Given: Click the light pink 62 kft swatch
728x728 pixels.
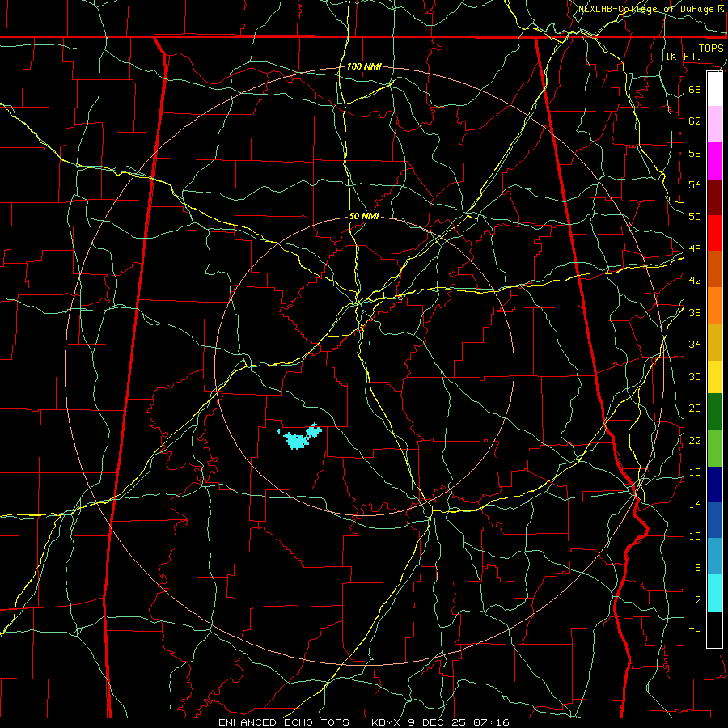Looking at the screenshot, I should 714,125.
